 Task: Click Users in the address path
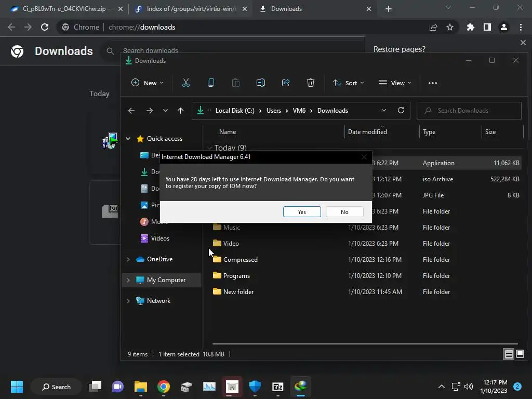tap(273, 111)
